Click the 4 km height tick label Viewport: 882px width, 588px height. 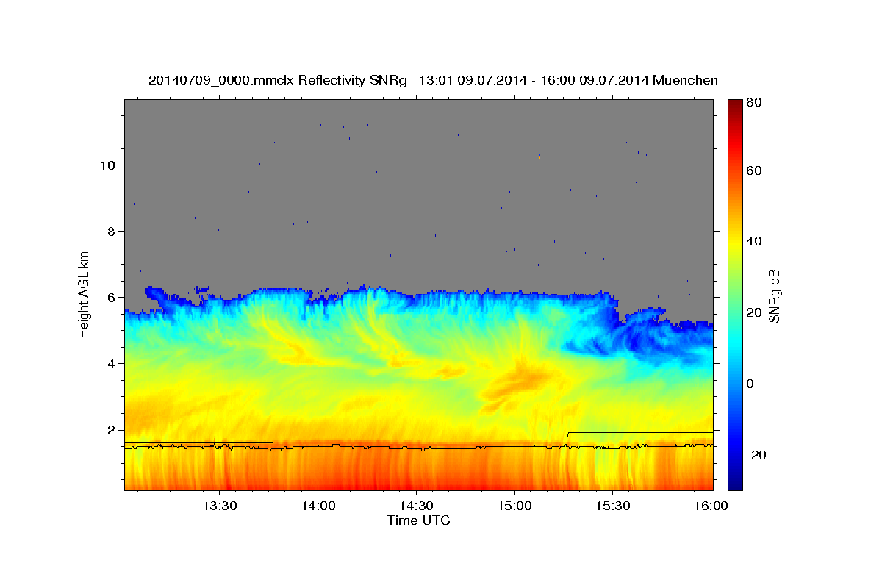tap(111, 363)
